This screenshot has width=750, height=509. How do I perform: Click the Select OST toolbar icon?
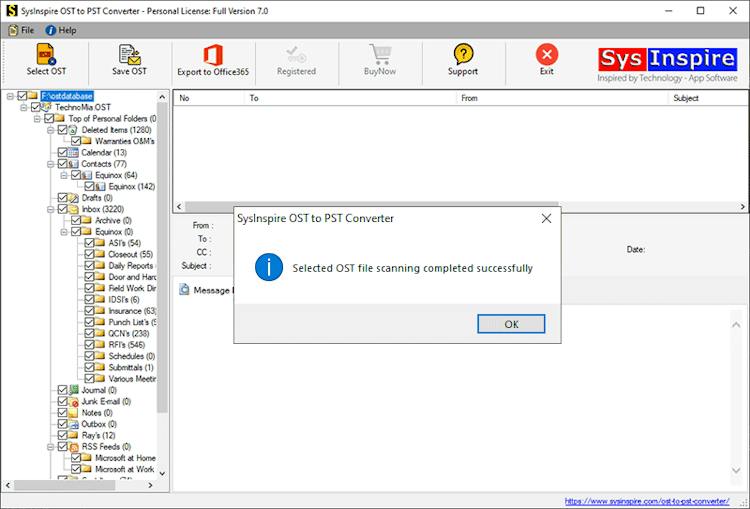(46, 54)
